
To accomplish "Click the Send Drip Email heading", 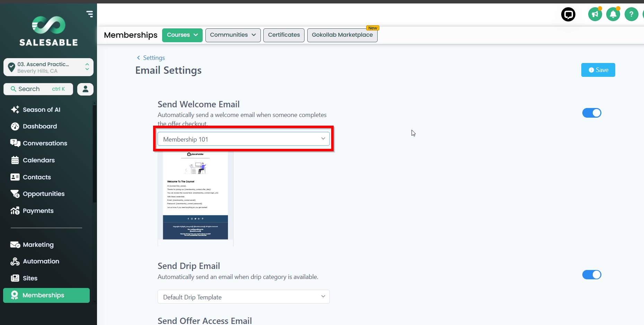I will pyautogui.click(x=189, y=266).
